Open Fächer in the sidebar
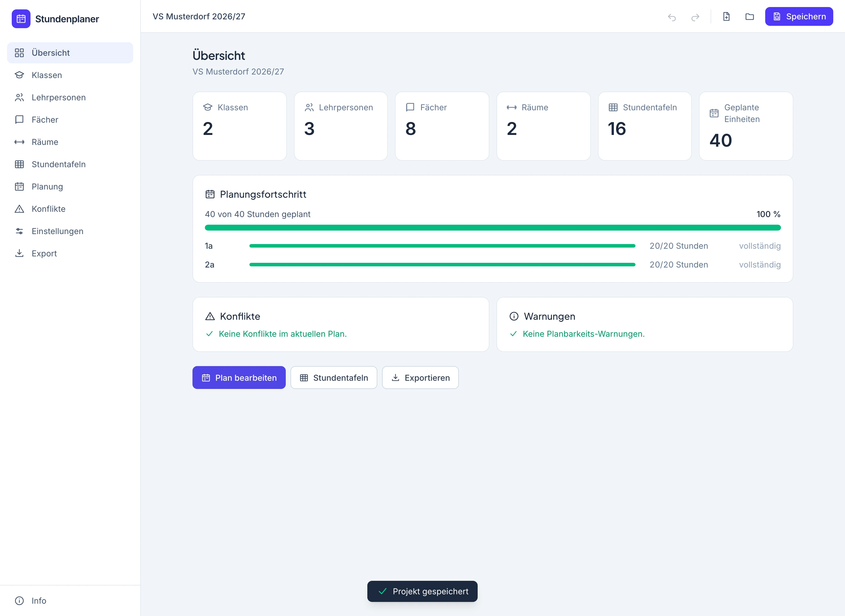This screenshot has width=845, height=616. coord(70,120)
